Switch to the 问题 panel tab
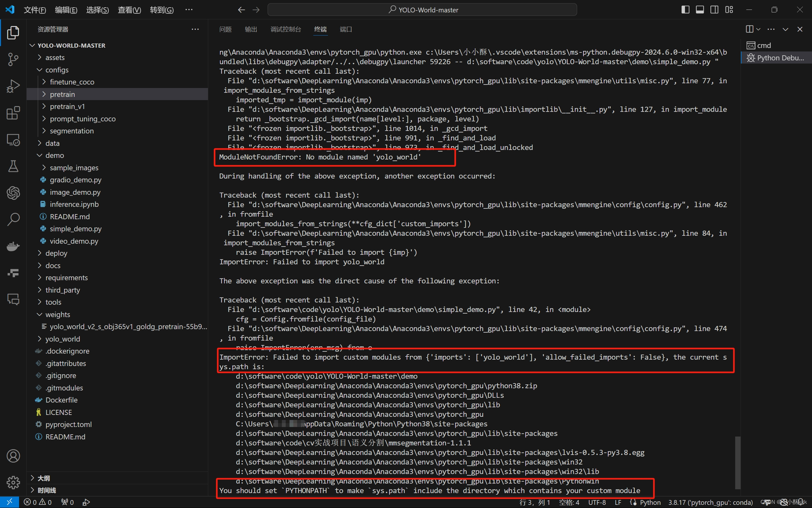 225,29
